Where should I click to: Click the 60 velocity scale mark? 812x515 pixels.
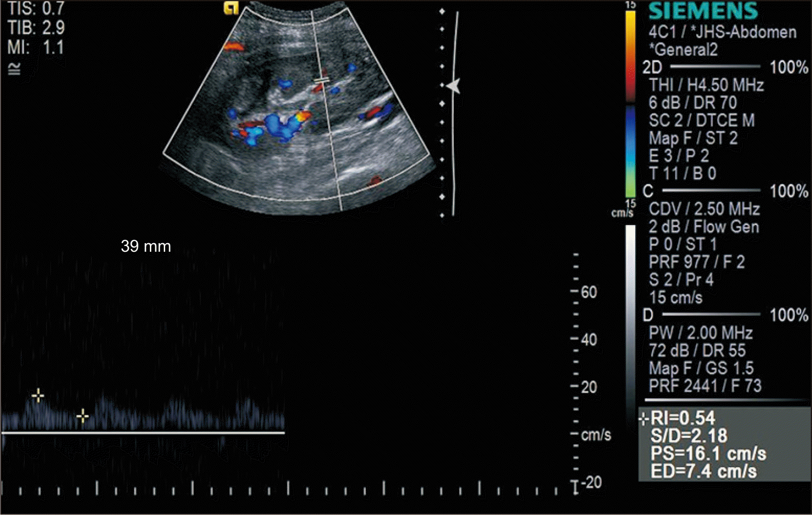click(x=589, y=292)
